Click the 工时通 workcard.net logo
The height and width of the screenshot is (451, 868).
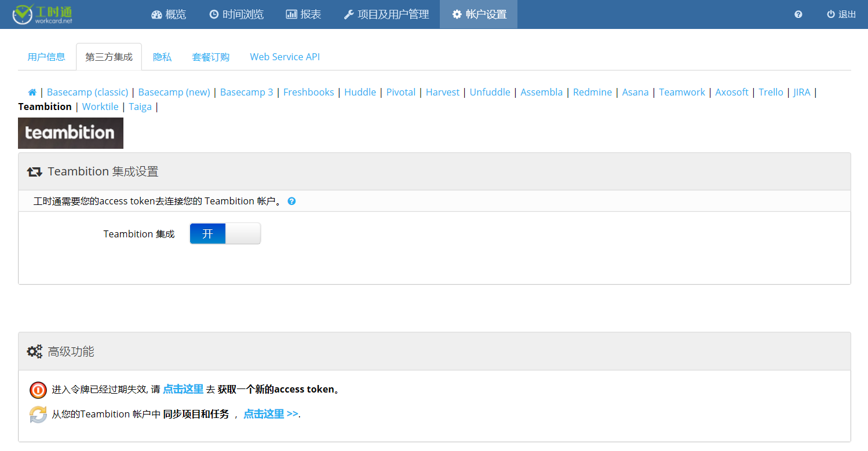pos(43,14)
